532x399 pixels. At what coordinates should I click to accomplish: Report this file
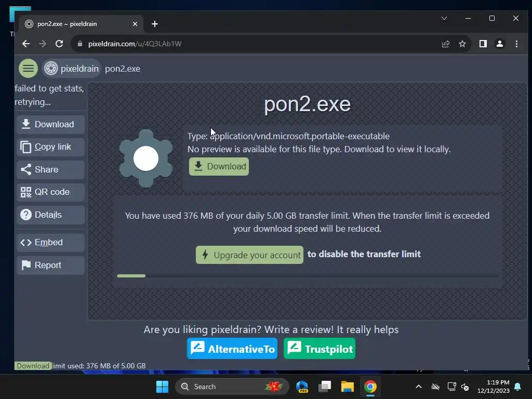tap(50, 265)
